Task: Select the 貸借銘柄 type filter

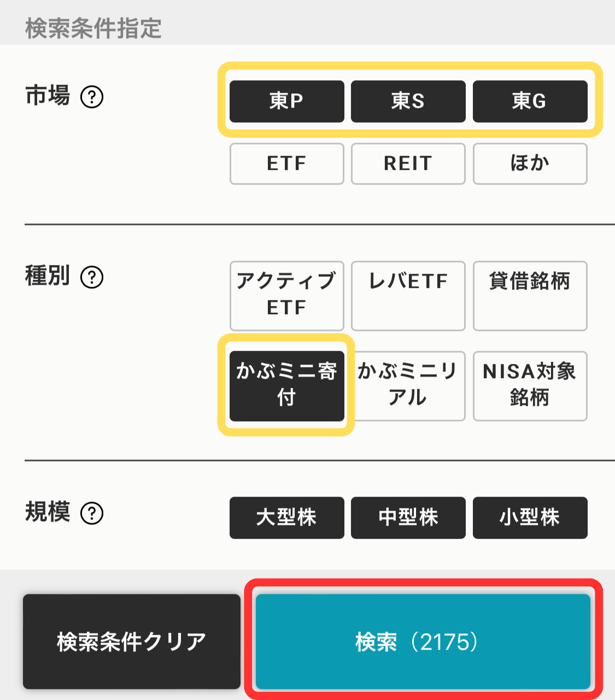Action: 530,296
